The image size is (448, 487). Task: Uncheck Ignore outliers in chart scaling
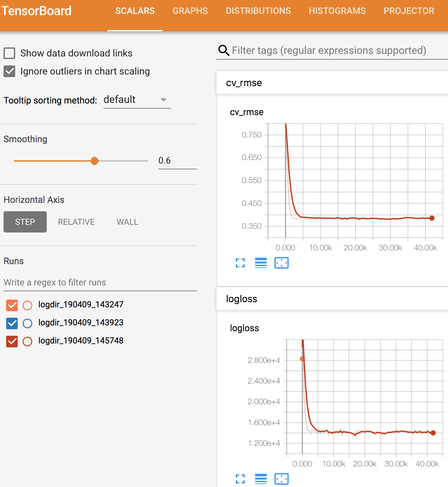point(9,71)
